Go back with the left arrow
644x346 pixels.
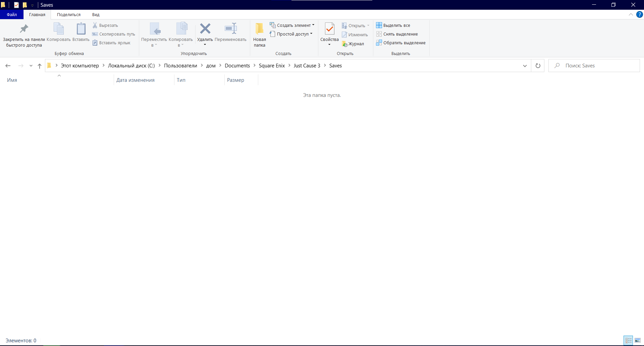click(x=8, y=66)
